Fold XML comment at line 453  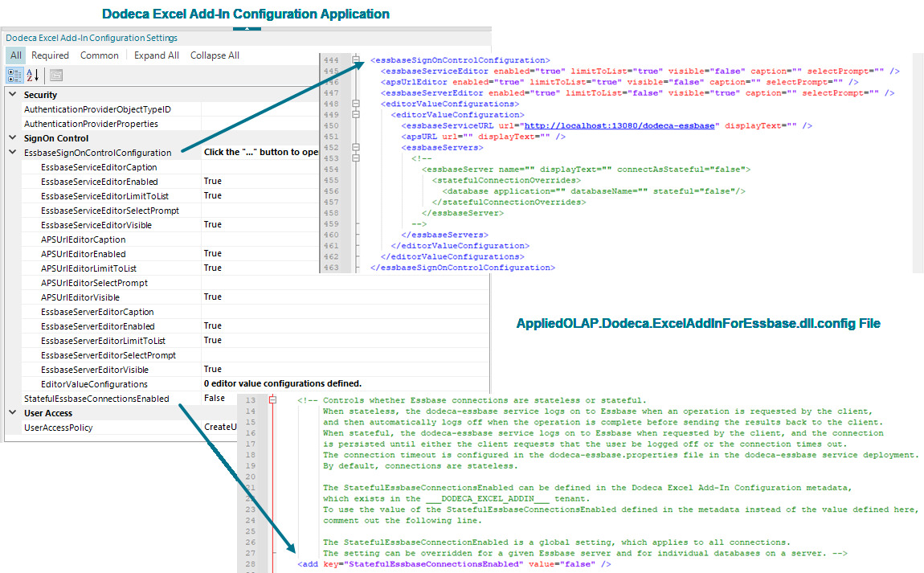(356, 158)
